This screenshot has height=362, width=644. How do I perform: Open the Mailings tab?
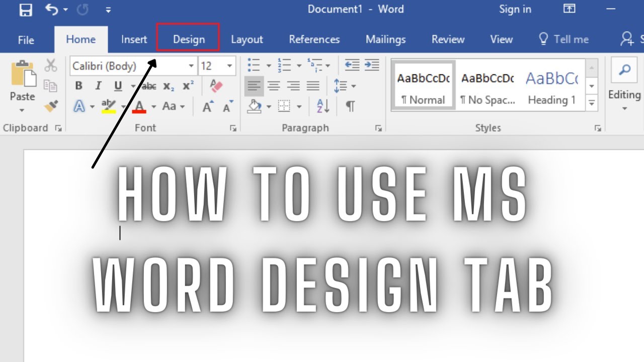(x=386, y=39)
